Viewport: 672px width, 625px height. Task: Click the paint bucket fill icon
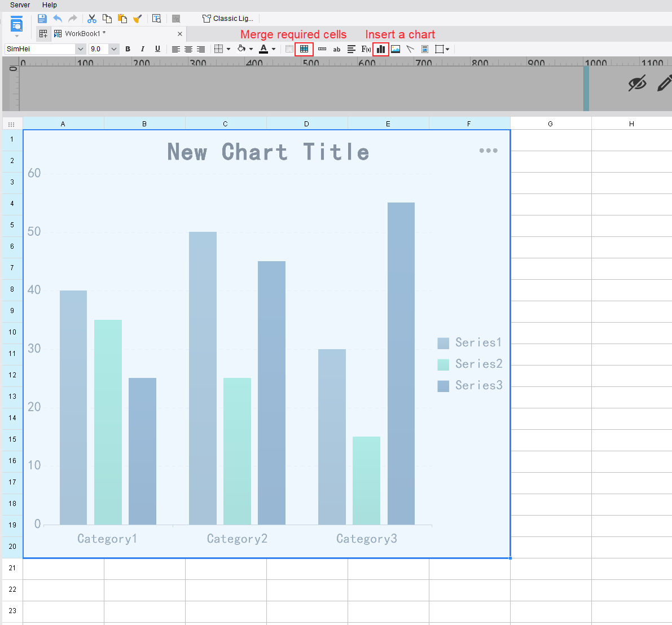point(241,49)
